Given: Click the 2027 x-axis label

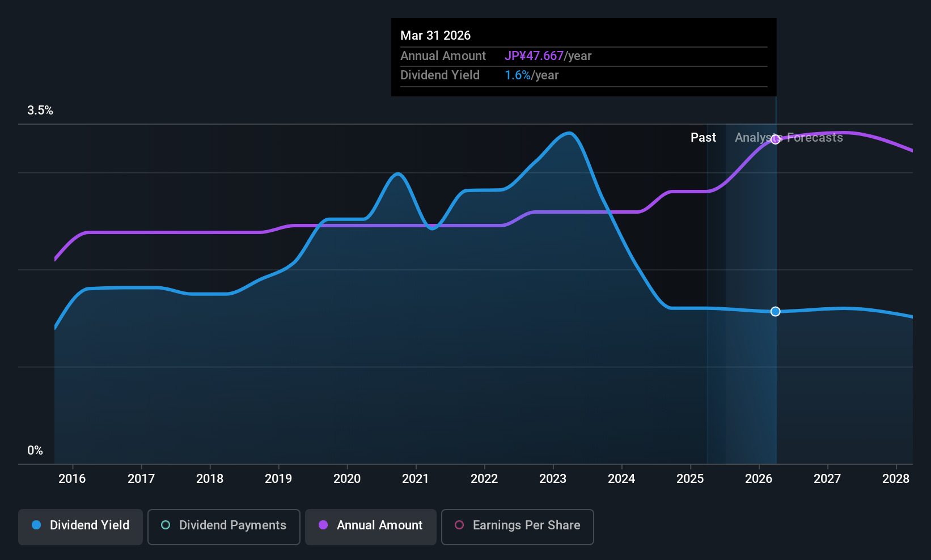Looking at the screenshot, I should coord(827,479).
